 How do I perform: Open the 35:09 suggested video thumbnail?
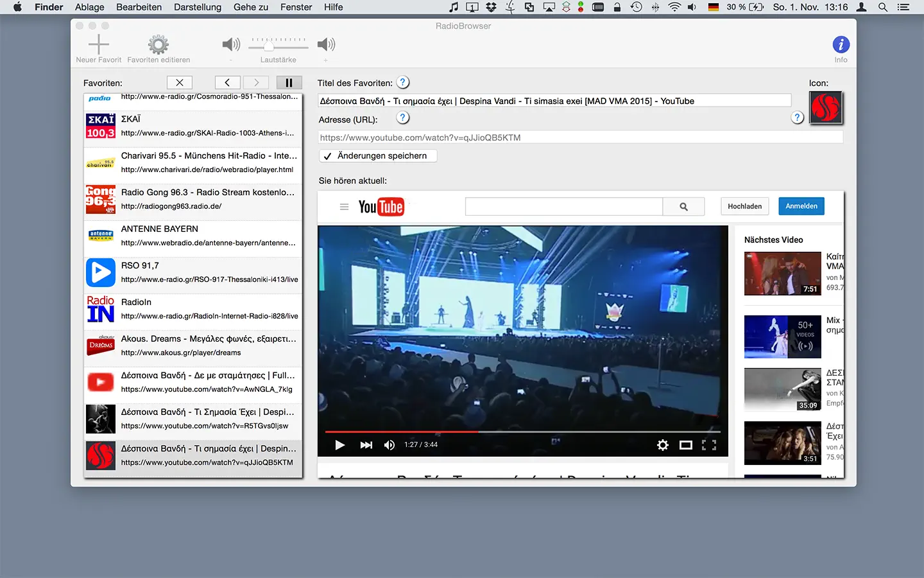pyautogui.click(x=783, y=389)
